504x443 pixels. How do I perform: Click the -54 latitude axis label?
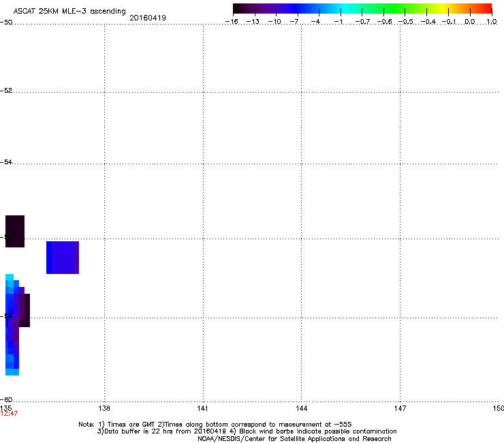(6, 162)
